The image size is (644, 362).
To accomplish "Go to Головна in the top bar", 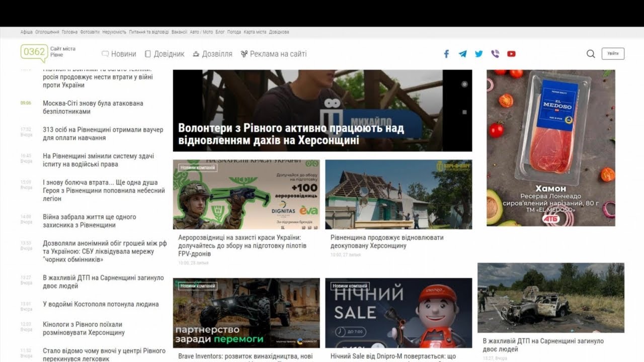I will click(69, 32).
